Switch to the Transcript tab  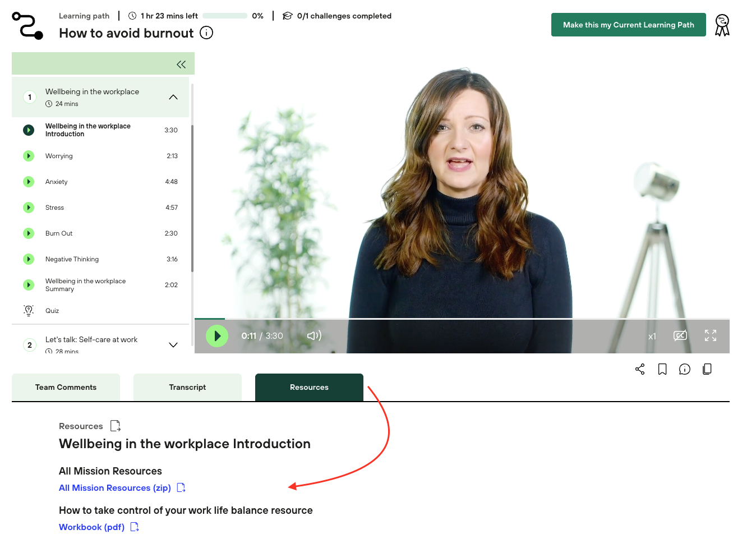click(187, 388)
